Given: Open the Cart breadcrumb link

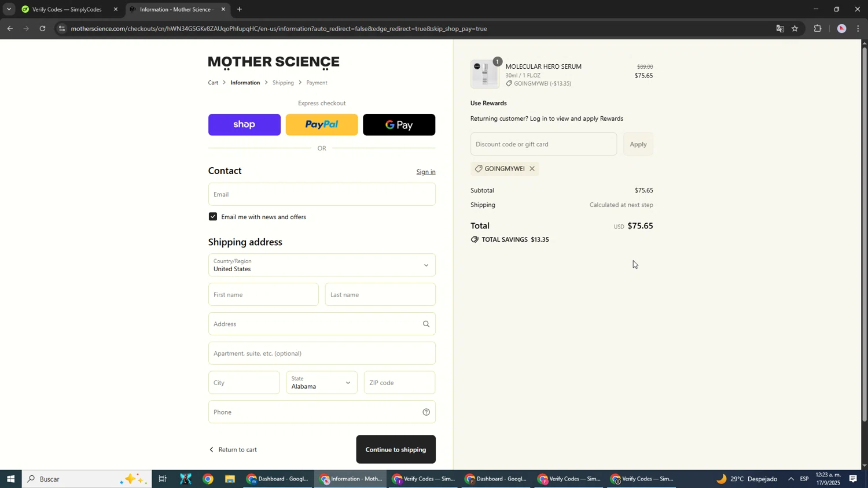Looking at the screenshot, I should pyautogui.click(x=213, y=83).
